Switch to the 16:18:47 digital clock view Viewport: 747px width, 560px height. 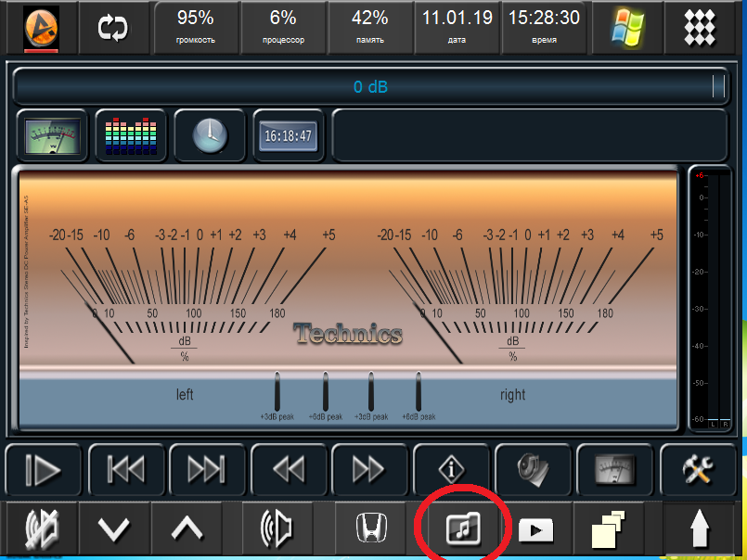pyautogui.click(x=289, y=136)
